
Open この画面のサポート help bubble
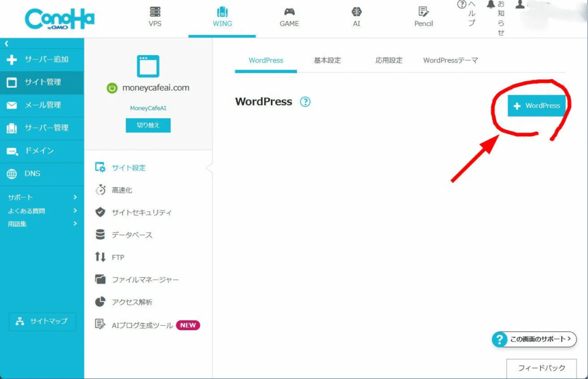[x=534, y=339]
